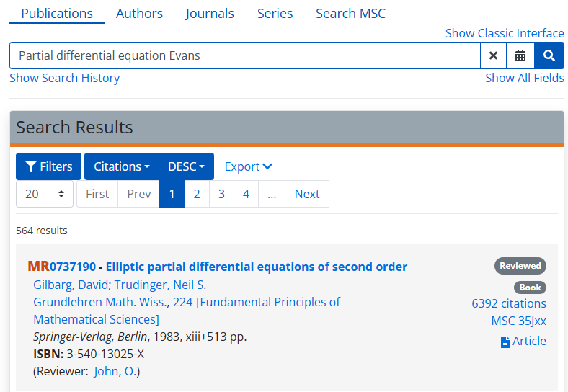Viewport: 568px width, 392px height.
Task: Open title Elliptic partial differential equations of second order
Action: [x=257, y=267]
